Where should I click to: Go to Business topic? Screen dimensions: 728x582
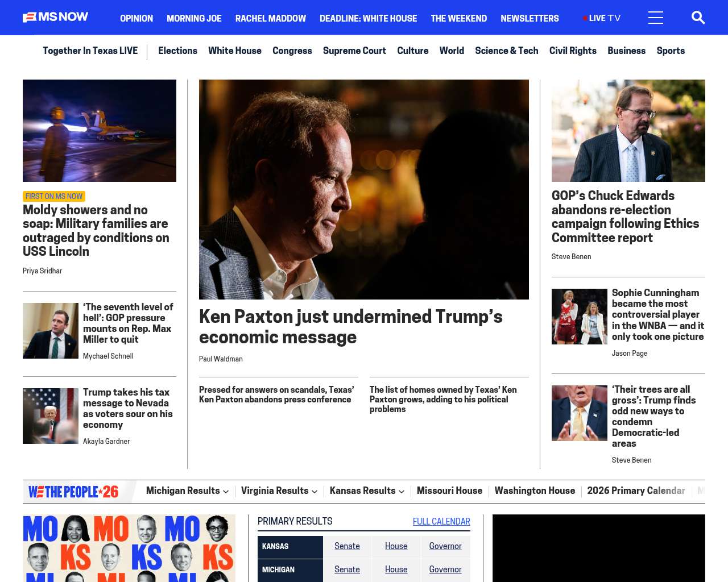pos(626,51)
